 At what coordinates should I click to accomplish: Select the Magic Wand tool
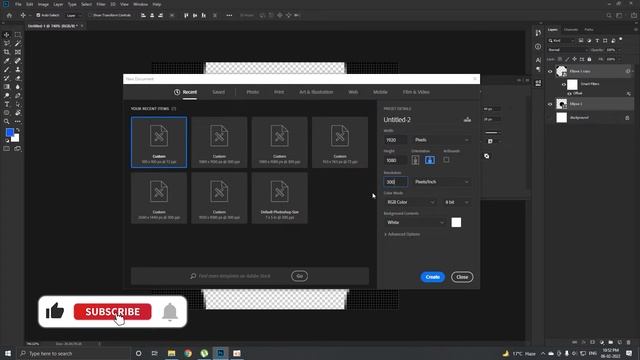pyautogui.click(x=18, y=43)
